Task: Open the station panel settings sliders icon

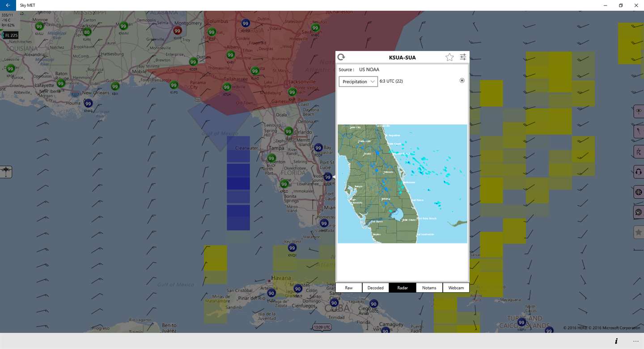Action: (x=463, y=57)
